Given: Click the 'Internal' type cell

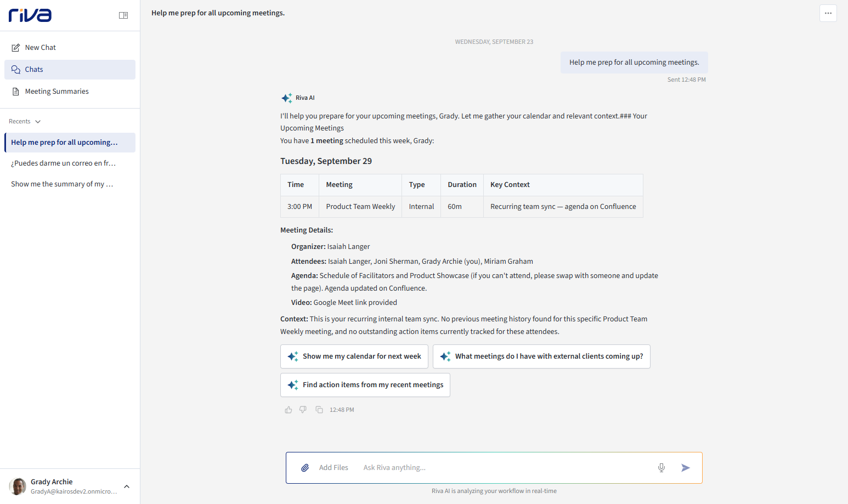Looking at the screenshot, I should (421, 207).
